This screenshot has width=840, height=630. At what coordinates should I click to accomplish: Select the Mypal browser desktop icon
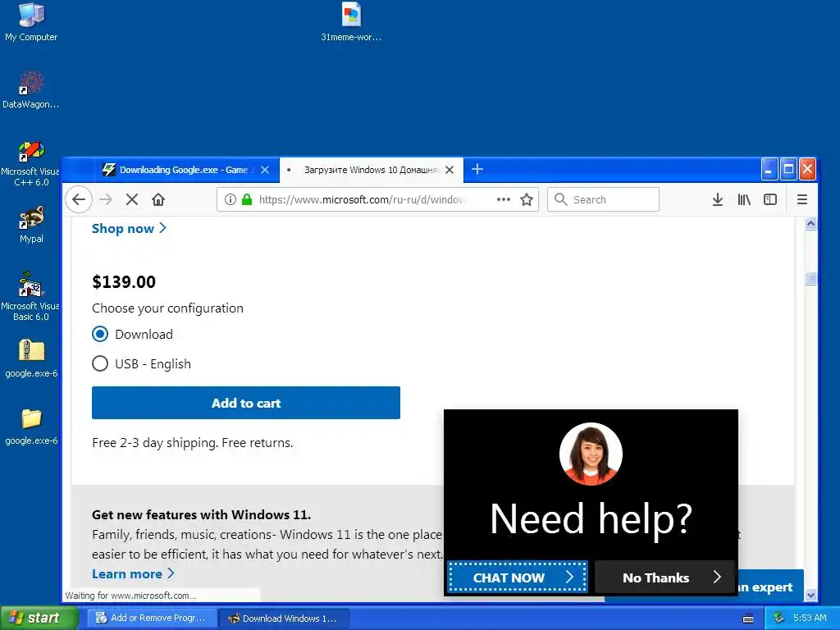[x=31, y=225]
